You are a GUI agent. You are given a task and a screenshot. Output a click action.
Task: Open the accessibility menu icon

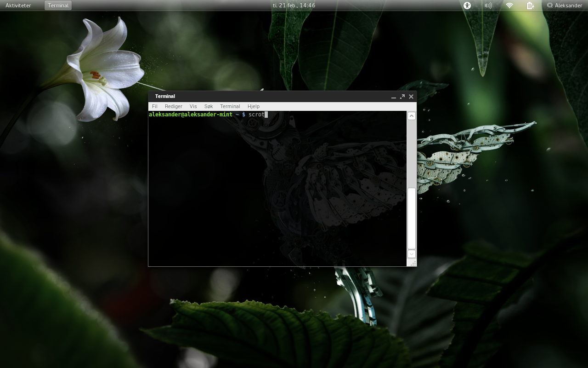[x=467, y=6]
